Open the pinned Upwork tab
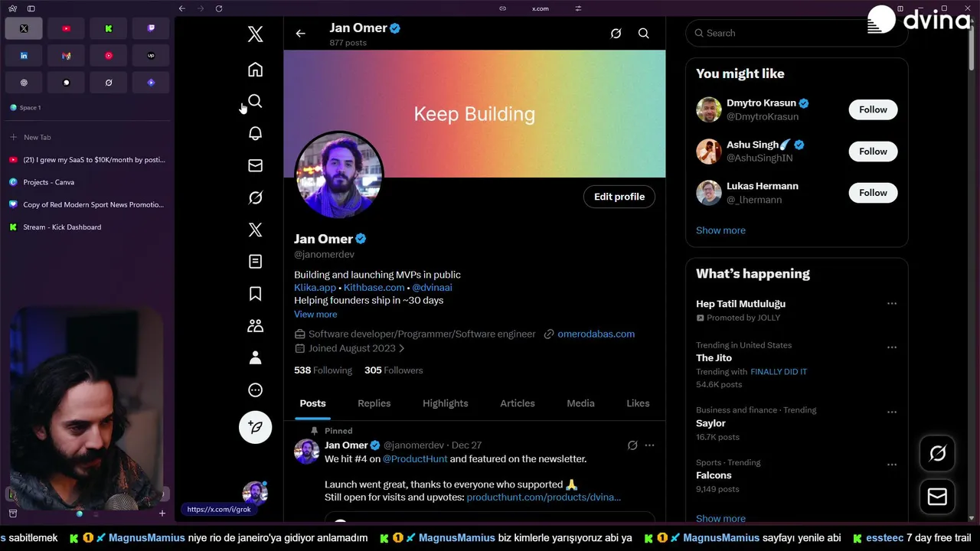The height and width of the screenshot is (551, 980). (x=151, y=56)
